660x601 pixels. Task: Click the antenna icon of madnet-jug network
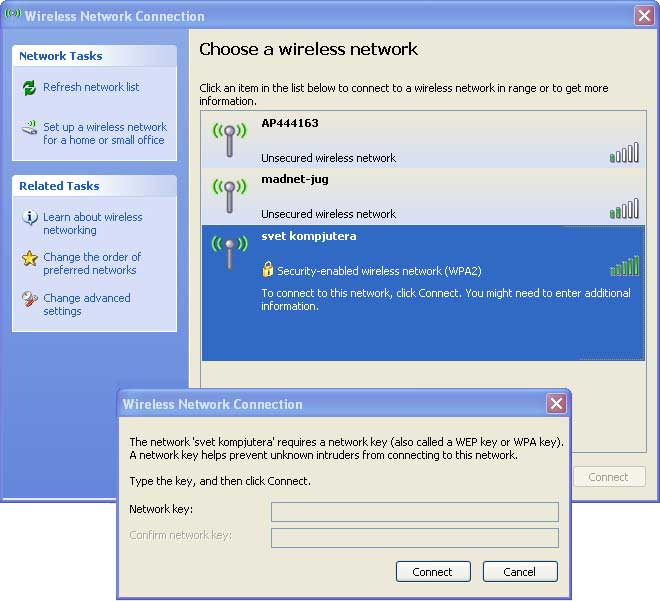pos(229,196)
